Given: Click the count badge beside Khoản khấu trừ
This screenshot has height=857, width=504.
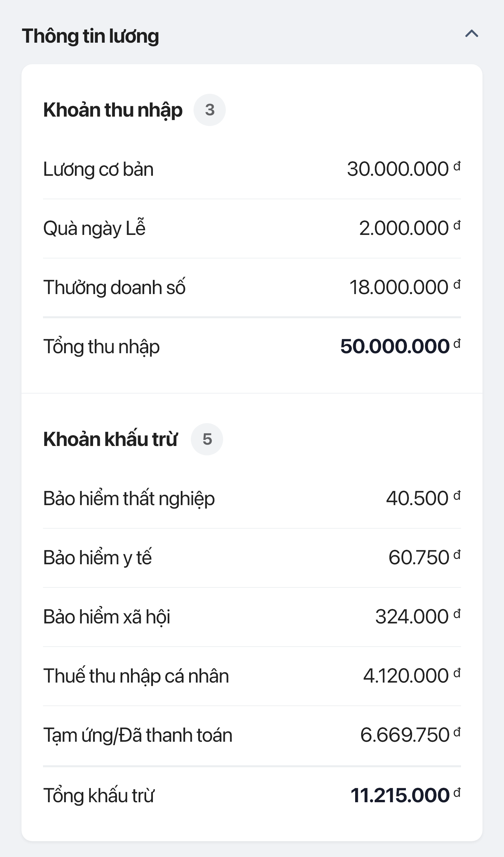Looking at the screenshot, I should [x=207, y=439].
